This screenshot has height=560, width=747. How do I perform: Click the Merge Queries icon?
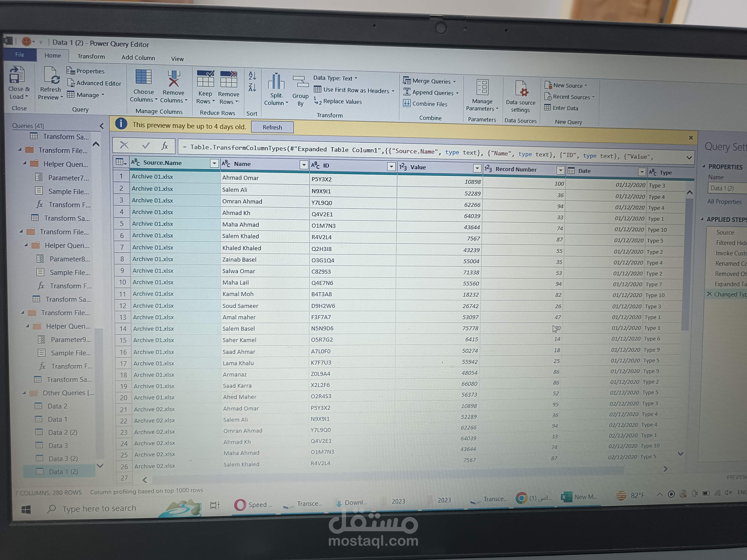coord(407,80)
